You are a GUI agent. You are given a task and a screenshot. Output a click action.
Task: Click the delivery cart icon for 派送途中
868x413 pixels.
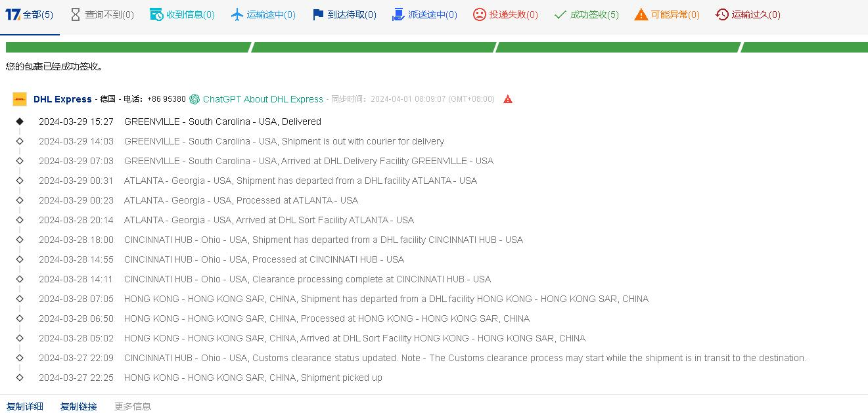[399, 14]
